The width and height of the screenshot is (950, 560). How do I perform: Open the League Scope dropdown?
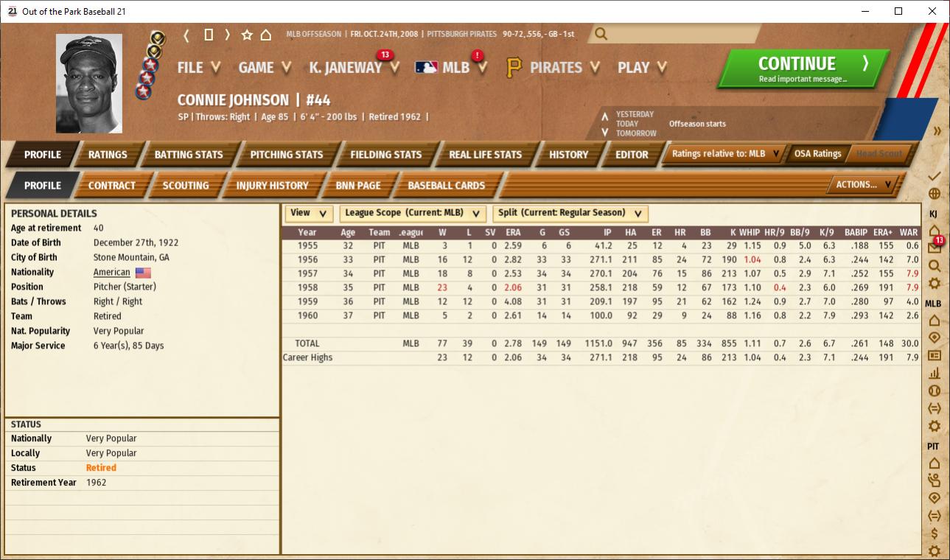[413, 213]
